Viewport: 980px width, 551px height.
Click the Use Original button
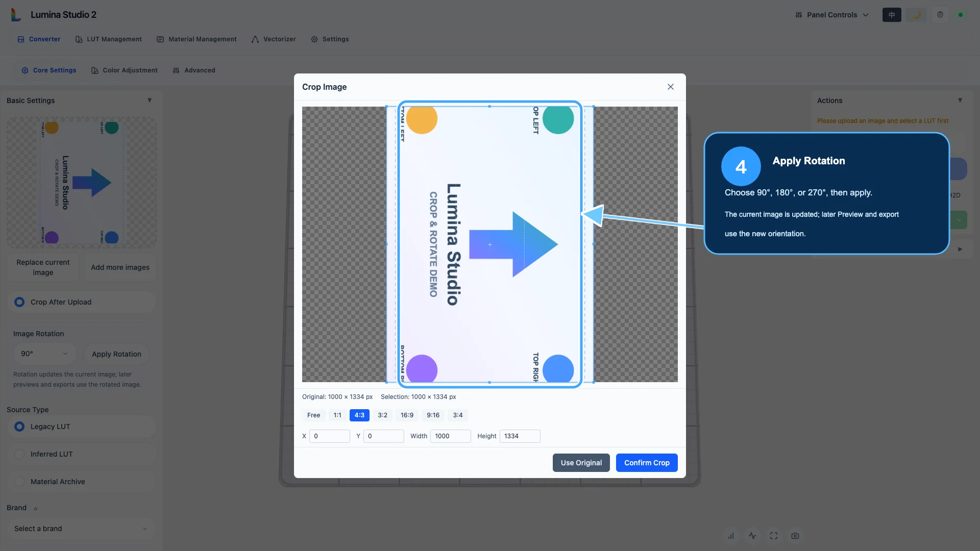tap(581, 463)
